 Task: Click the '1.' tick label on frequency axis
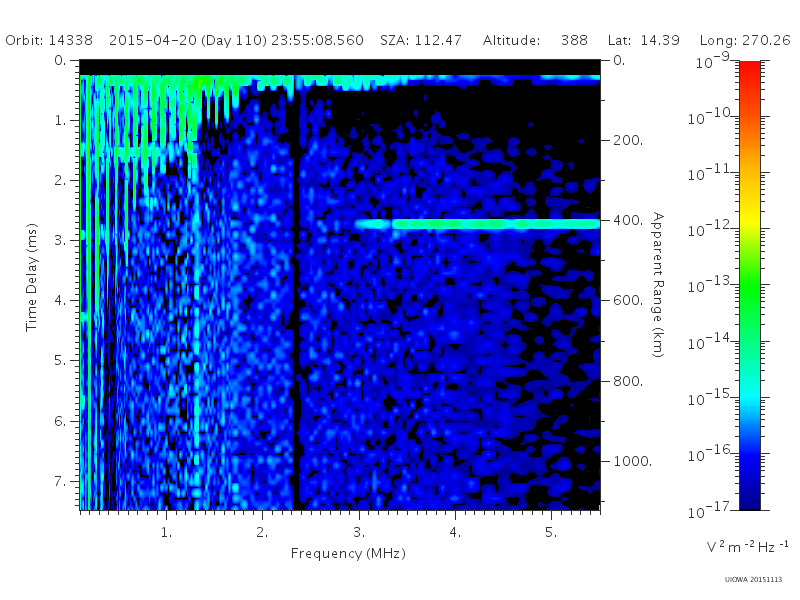[x=167, y=533]
